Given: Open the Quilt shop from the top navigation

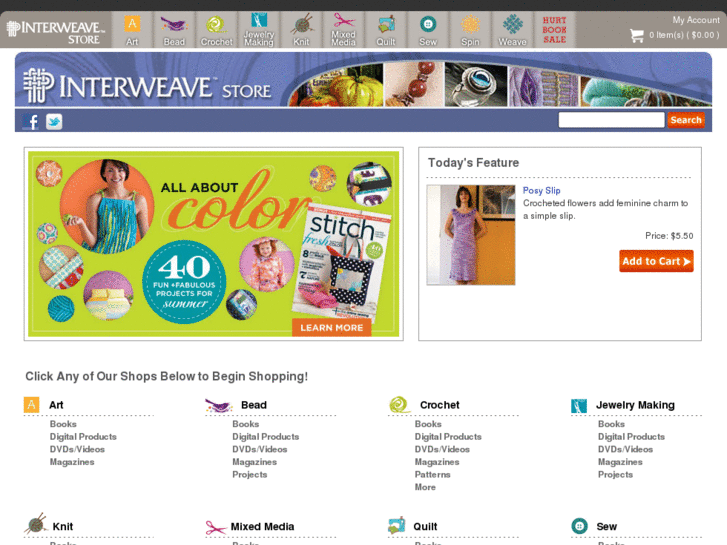Looking at the screenshot, I should [x=385, y=30].
